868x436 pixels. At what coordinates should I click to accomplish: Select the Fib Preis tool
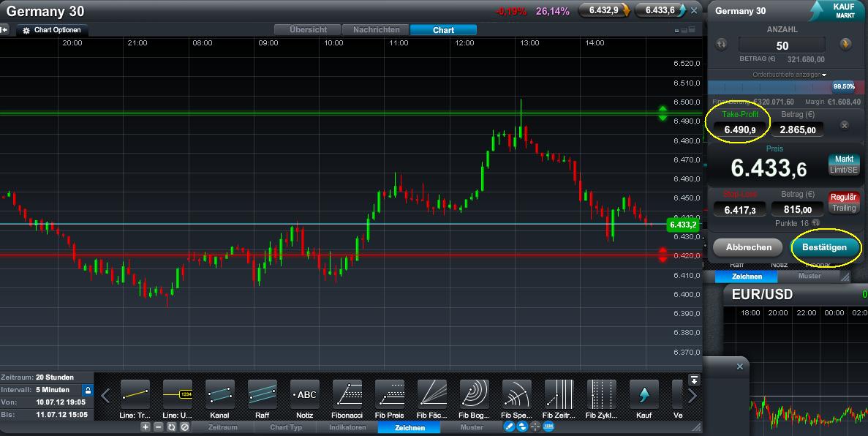390,394
